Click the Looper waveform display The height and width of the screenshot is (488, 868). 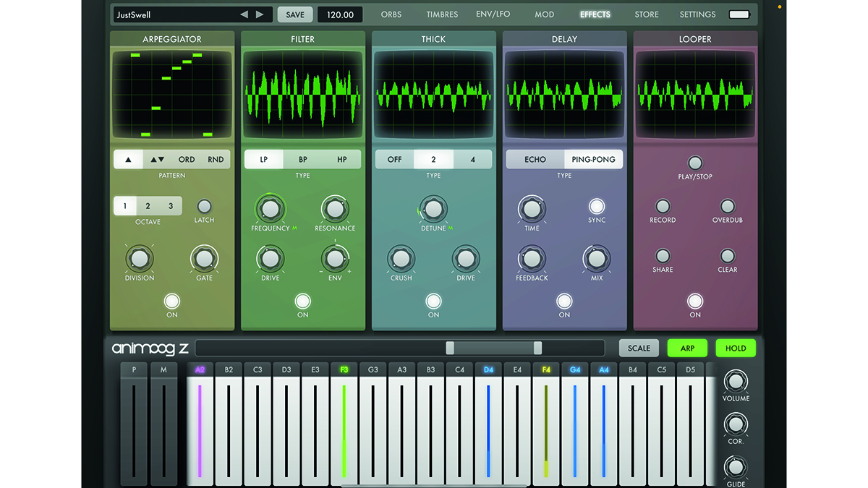[695, 95]
